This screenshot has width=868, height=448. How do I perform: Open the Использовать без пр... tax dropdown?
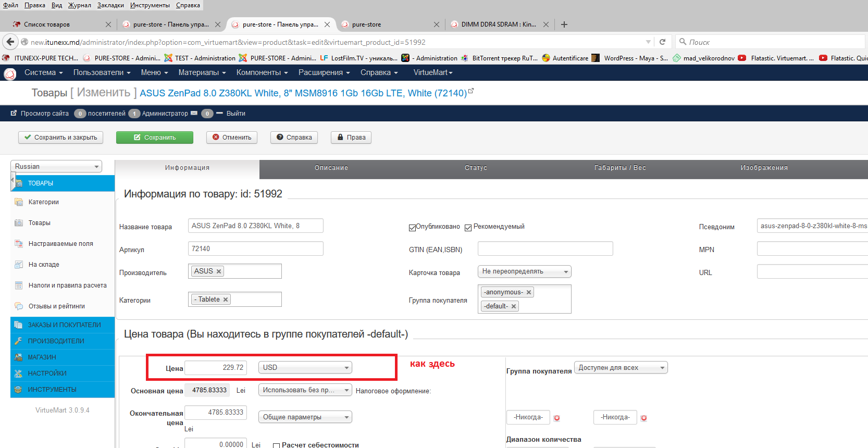click(305, 390)
